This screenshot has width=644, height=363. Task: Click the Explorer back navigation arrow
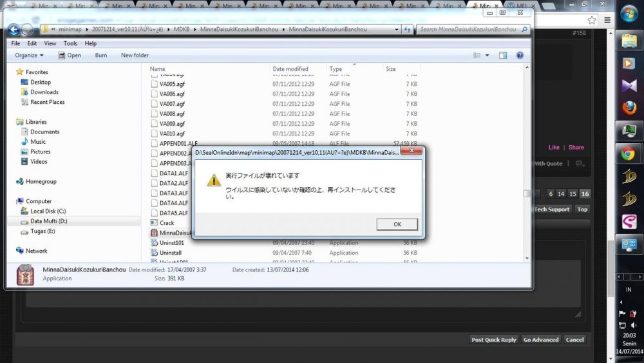coord(14,30)
